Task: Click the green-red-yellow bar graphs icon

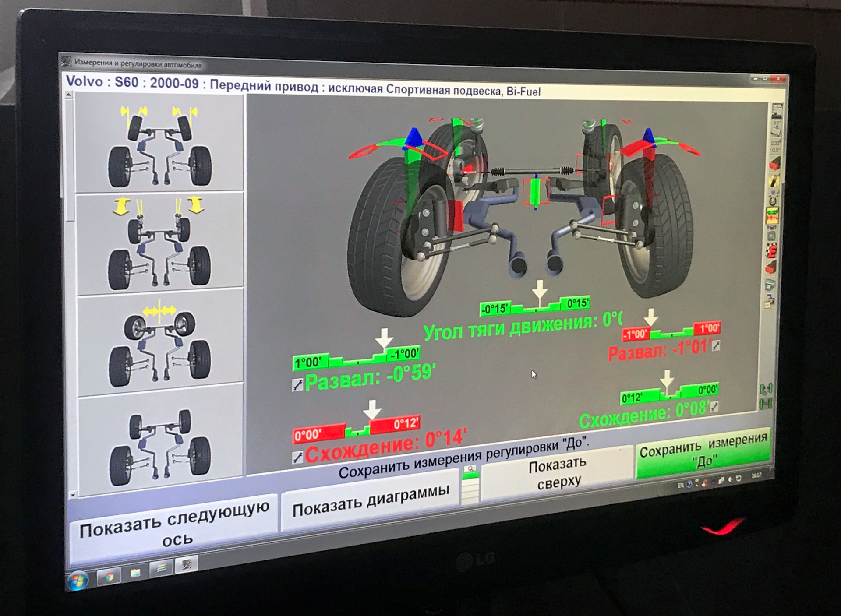Action: (x=772, y=216)
